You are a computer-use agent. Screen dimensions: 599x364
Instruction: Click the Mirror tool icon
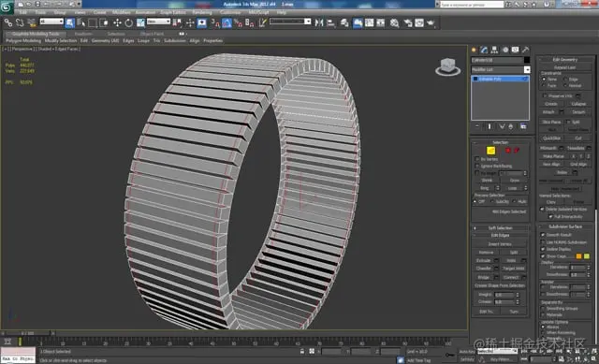(x=319, y=22)
